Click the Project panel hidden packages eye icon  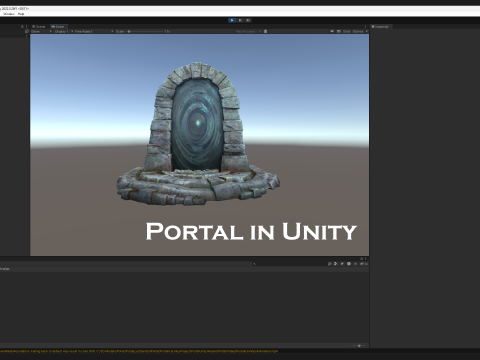pyautogui.click(x=365, y=264)
